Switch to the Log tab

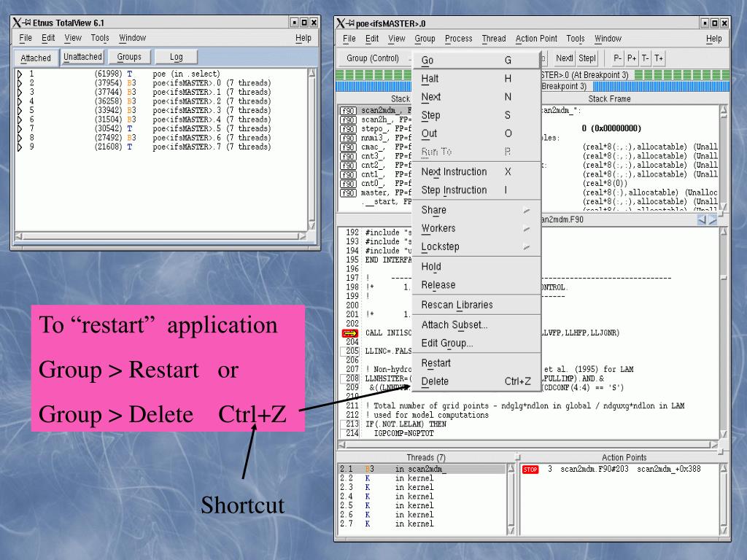(x=177, y=57)
